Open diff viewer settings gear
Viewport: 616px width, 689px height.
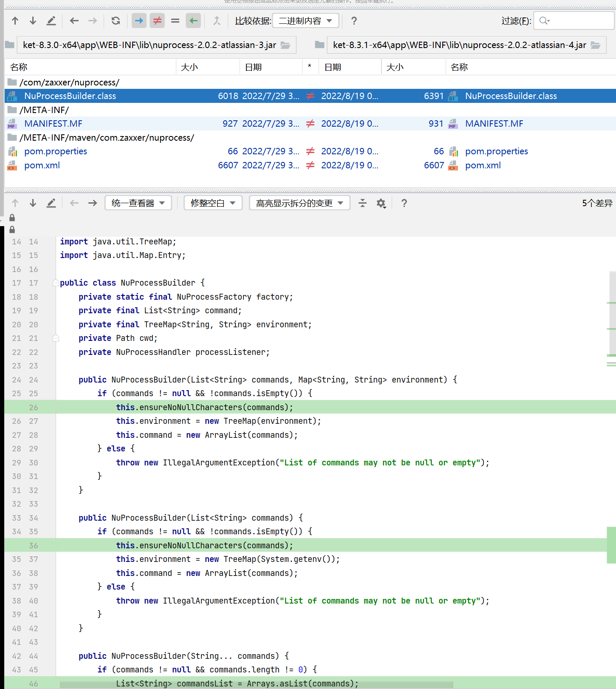pos(381,203)
